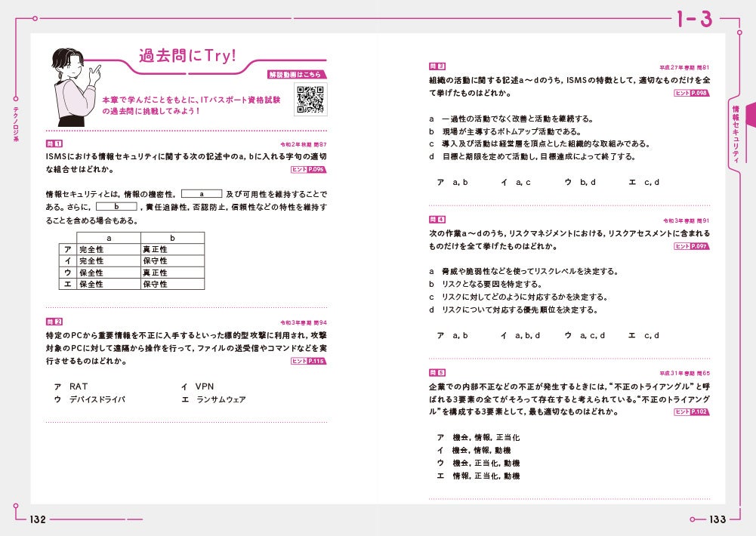Viewport: 756px width, 536px height.
Task: Click the 問1 number badge
Action: pos(54,143)
